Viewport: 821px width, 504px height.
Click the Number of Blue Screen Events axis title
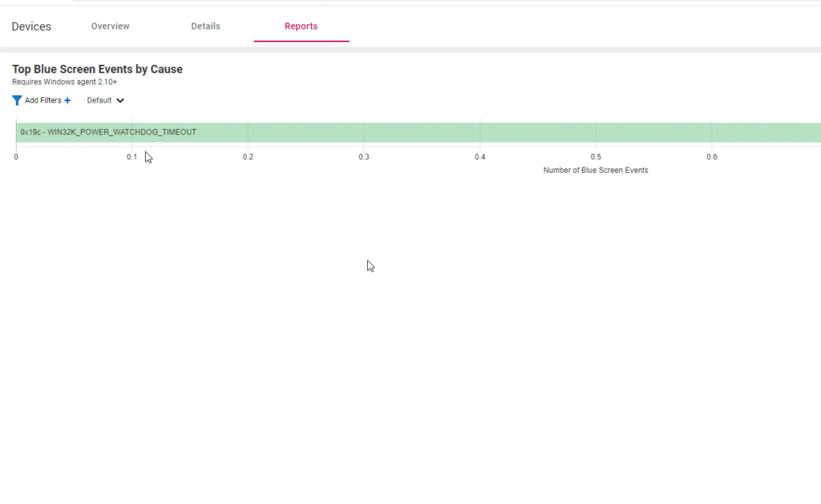[x=595, y=171]
